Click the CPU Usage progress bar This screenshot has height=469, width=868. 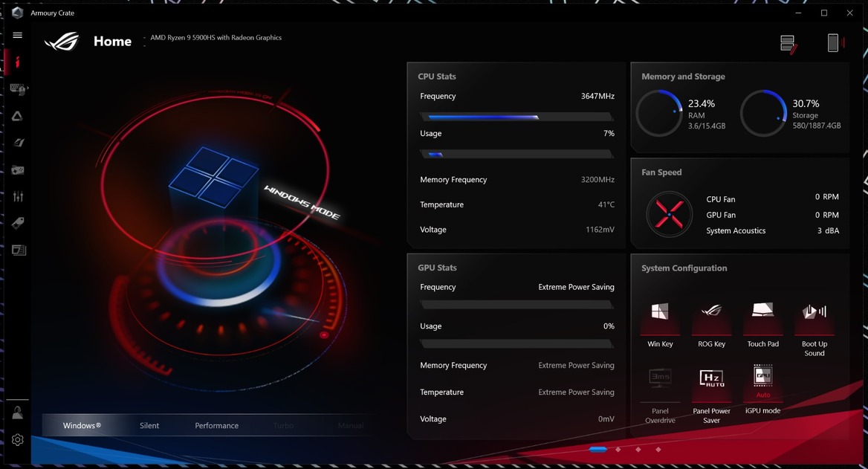tap(516, 155)
